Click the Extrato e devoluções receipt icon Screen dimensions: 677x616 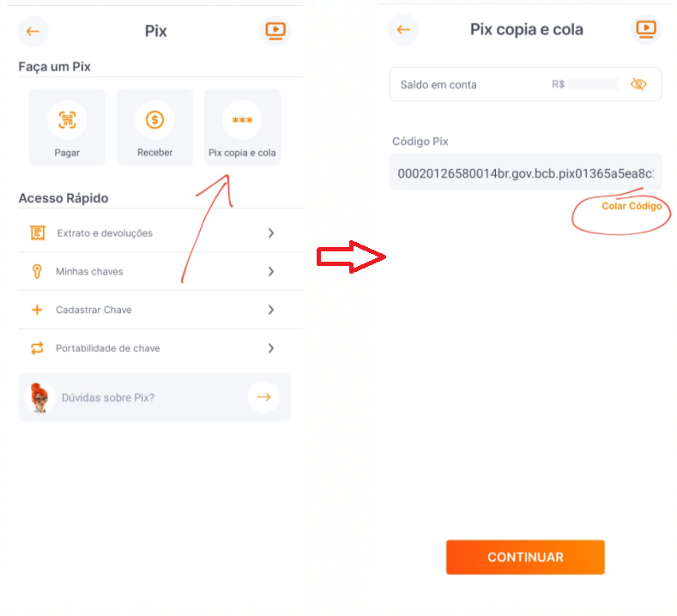(x=38, y=233)
